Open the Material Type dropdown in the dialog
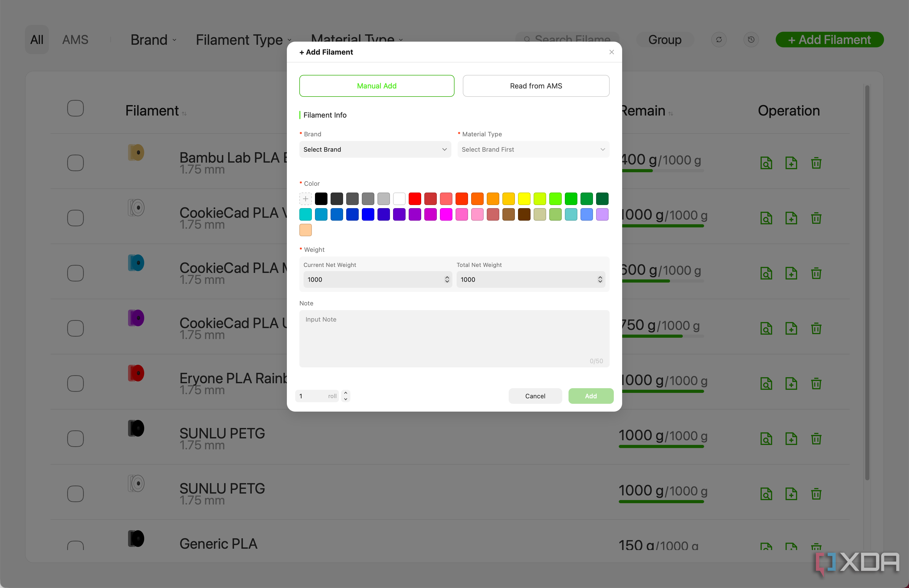909x588 pixels. click(x=533, y=149)
